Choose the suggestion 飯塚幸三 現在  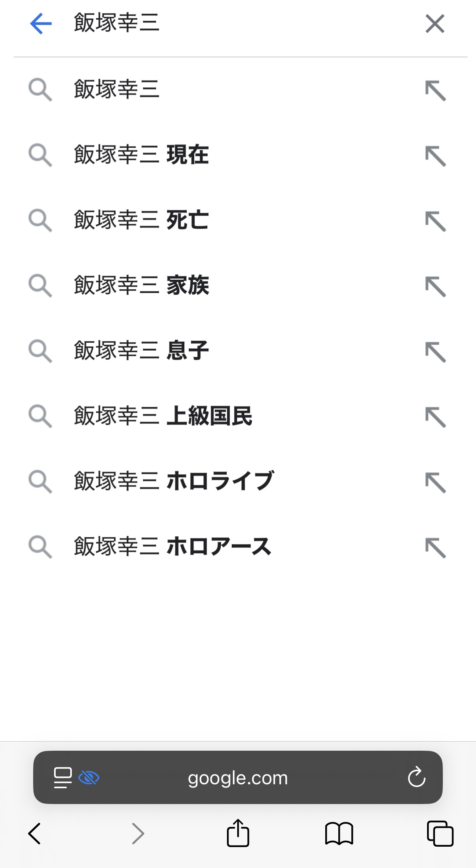click(x=141, y=155)
